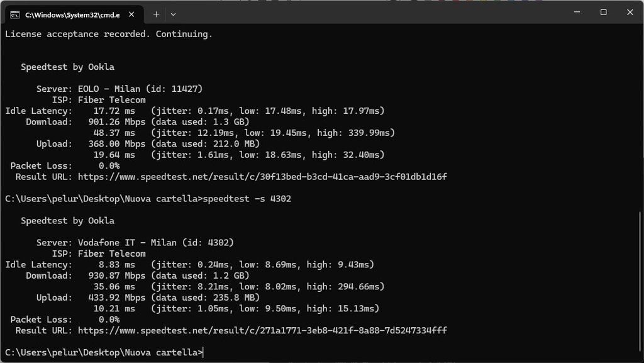Click the final command prompt line cursor

[204, 352]
